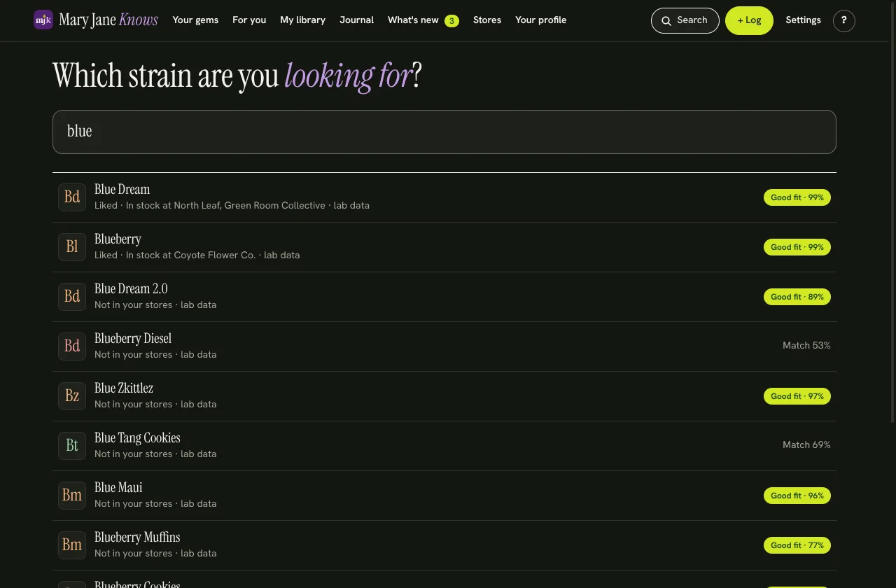Click the Match 53% label
Viewport: 896px width, 588px height.
point(806,346)
